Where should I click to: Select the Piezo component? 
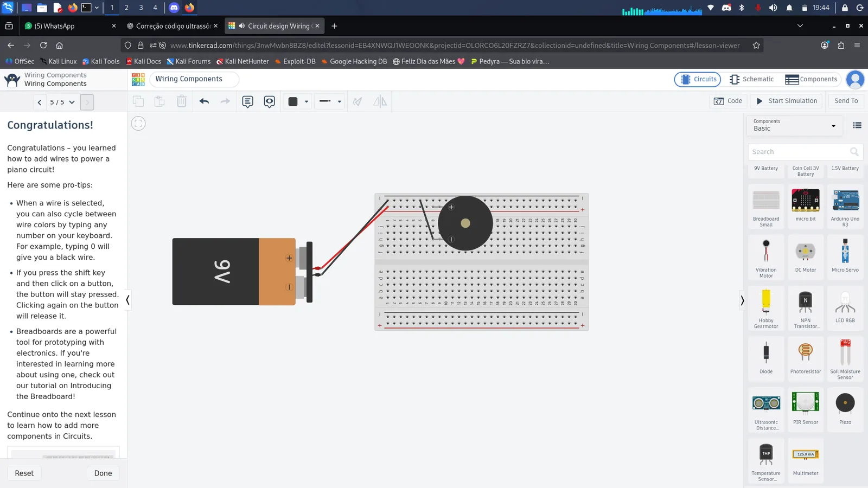tap(845, 410)
